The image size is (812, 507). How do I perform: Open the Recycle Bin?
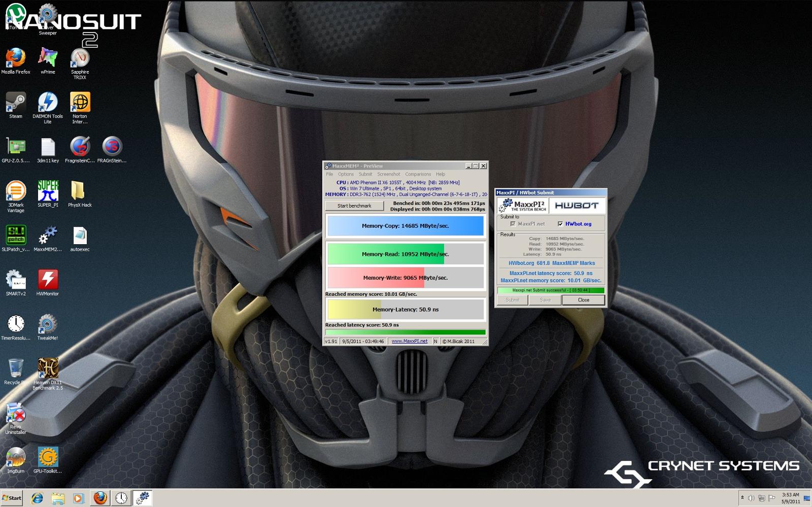16,371
